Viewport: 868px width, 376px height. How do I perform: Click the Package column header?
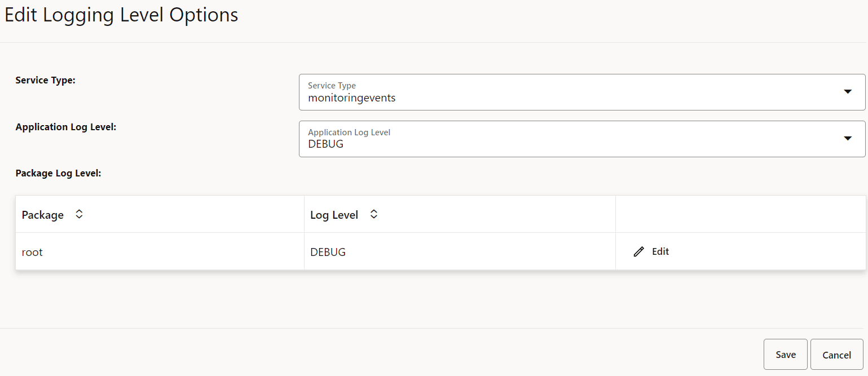(43, 214)
